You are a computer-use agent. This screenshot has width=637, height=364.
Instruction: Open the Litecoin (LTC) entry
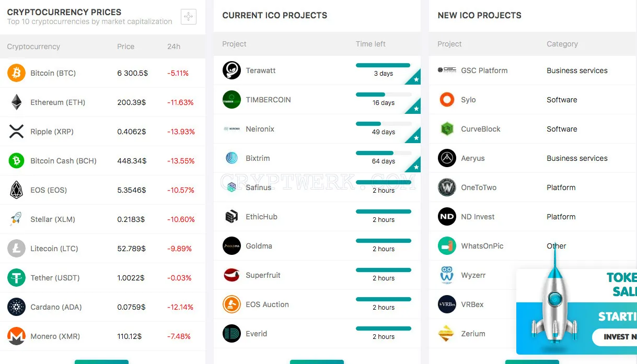pyautogui.click(x=54, y=249)
